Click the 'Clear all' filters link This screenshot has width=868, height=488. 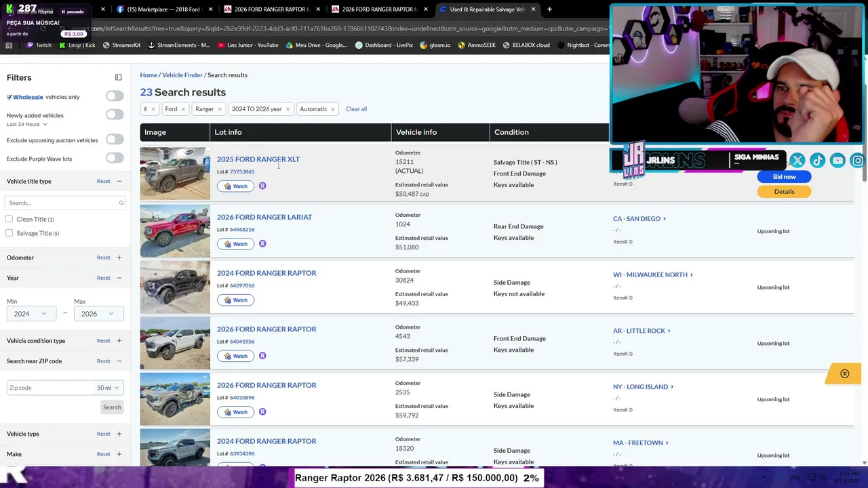[356, 109]
